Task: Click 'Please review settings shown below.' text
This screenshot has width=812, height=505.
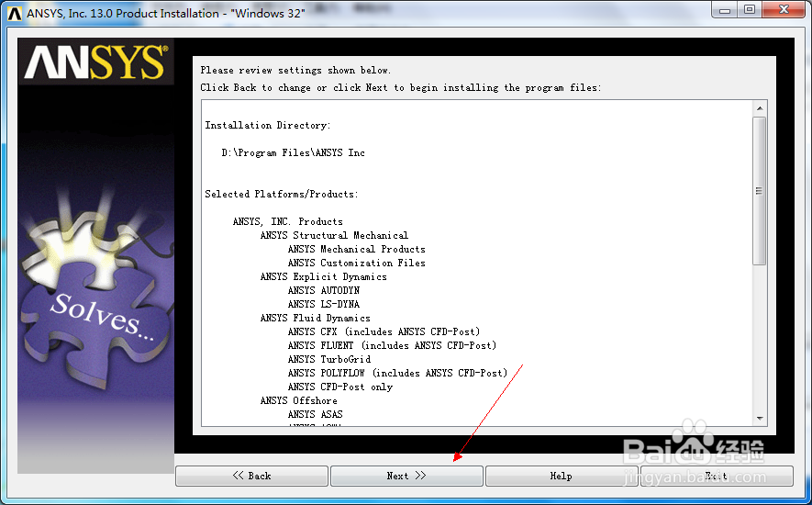Action: 295,70
